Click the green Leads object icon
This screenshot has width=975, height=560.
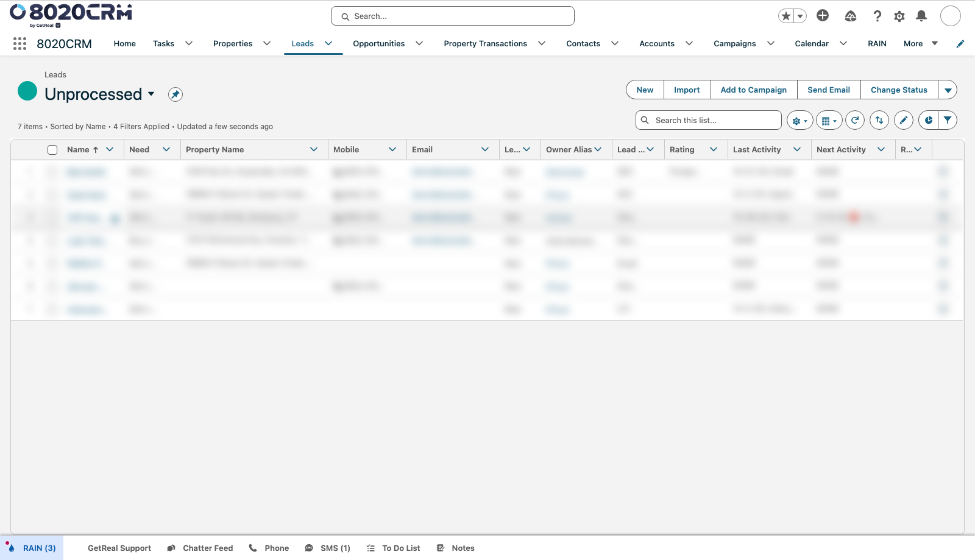tap(27, 91)
